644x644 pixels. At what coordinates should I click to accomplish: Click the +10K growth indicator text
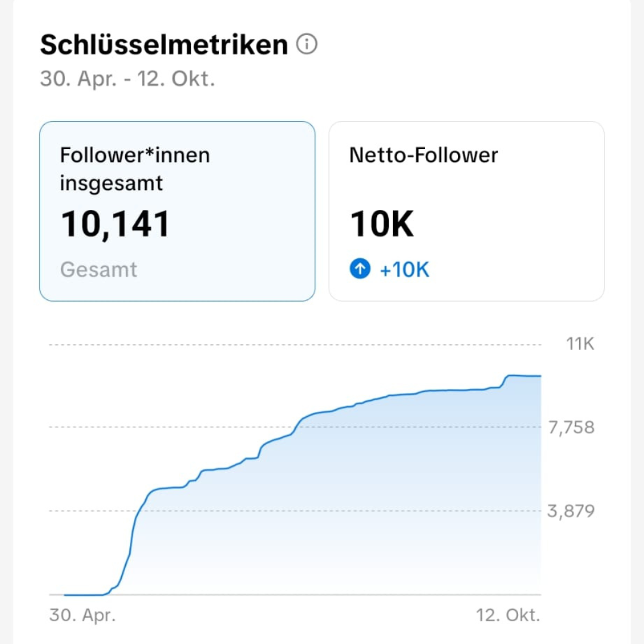pos(405,270)
